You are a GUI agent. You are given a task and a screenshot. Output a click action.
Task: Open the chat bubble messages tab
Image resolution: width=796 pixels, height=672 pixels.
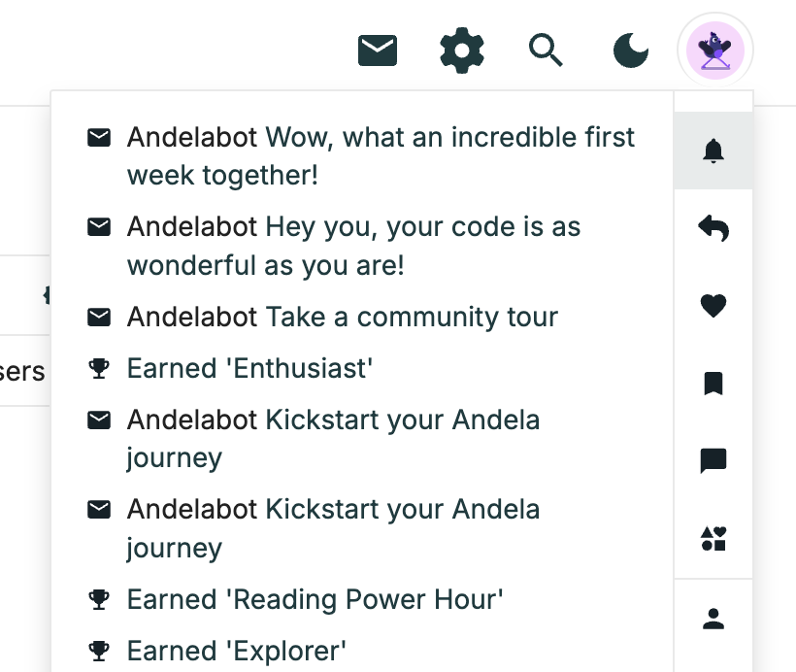click(x=713, y=460)
